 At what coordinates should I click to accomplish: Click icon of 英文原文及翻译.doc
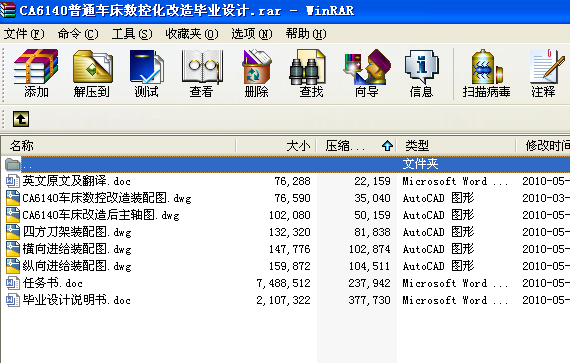point(13,181)
